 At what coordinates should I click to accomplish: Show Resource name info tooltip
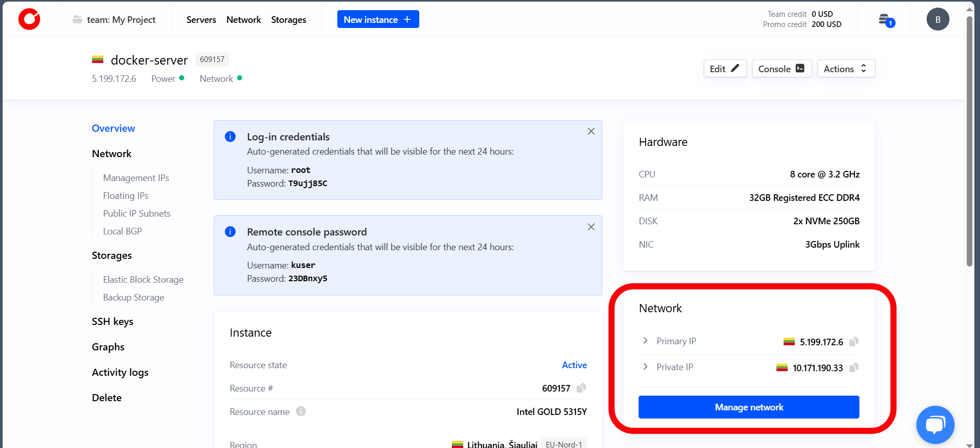coord(301,411)
